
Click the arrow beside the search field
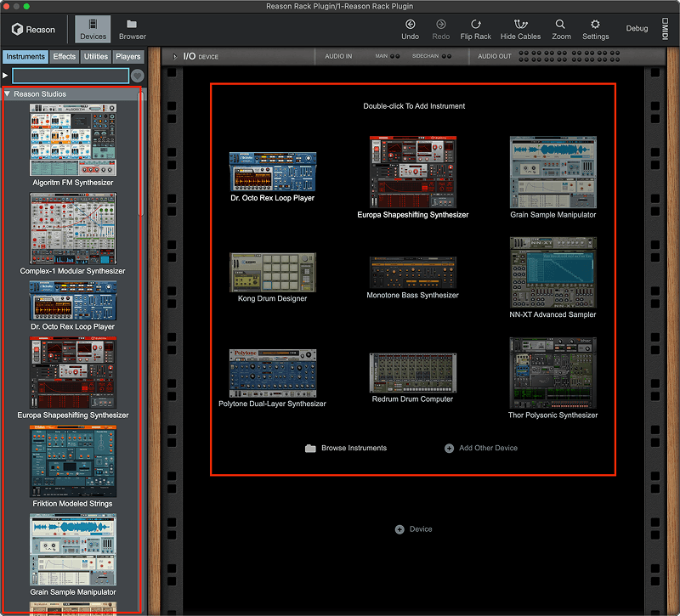5,76
